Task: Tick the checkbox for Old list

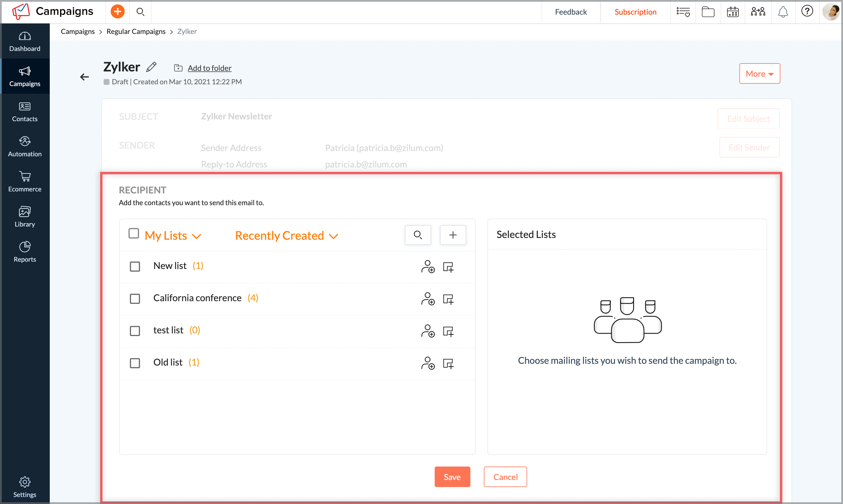Action: coord(135,363)
